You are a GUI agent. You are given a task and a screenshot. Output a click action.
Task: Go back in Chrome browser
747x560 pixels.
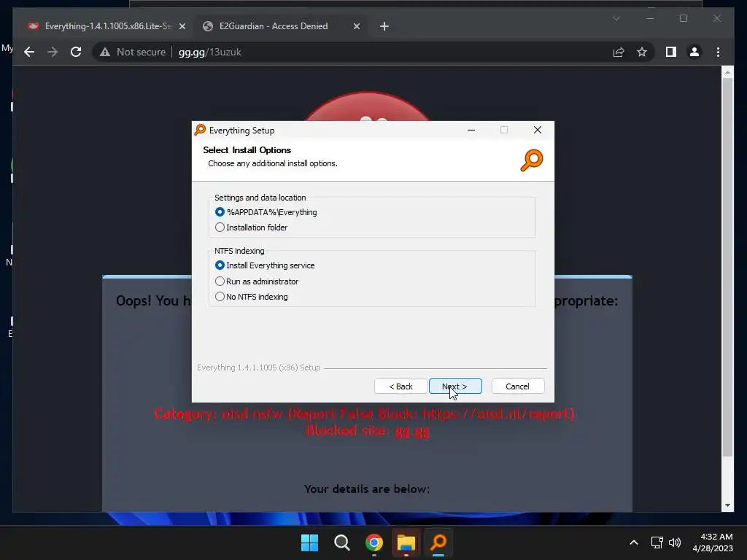tap(29, 52)
